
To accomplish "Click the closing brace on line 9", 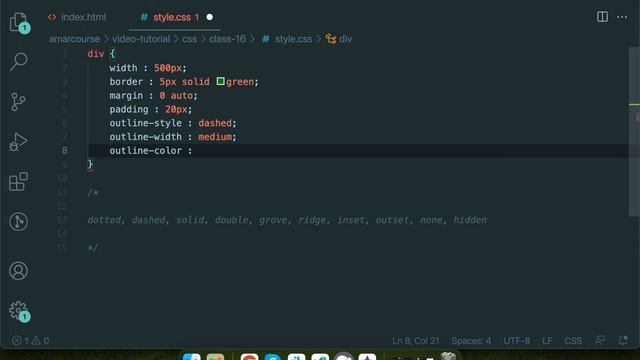I will 90,164.
